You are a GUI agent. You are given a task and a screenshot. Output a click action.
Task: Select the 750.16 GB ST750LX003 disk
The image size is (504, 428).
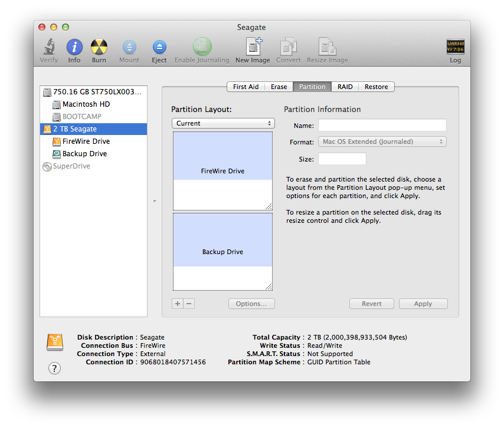(x=93, y=92)
